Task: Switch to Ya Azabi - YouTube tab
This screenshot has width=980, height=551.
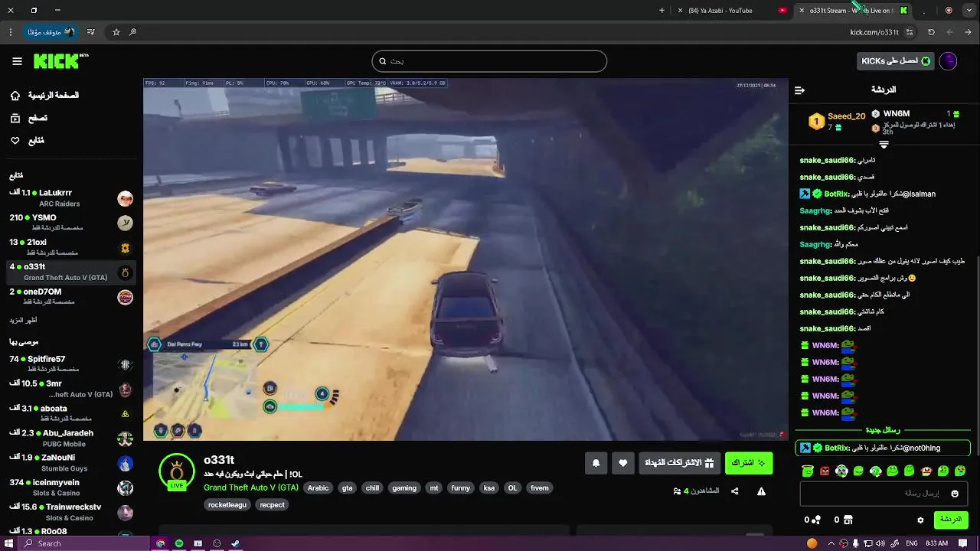Action: 733,11
